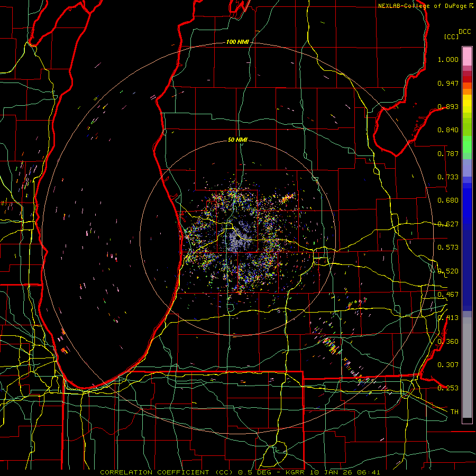Click the TH threshold label on scale
Image resolution: width=476 pixels, height=476 pixels.
pyautogui.click(x=454, y=412)
